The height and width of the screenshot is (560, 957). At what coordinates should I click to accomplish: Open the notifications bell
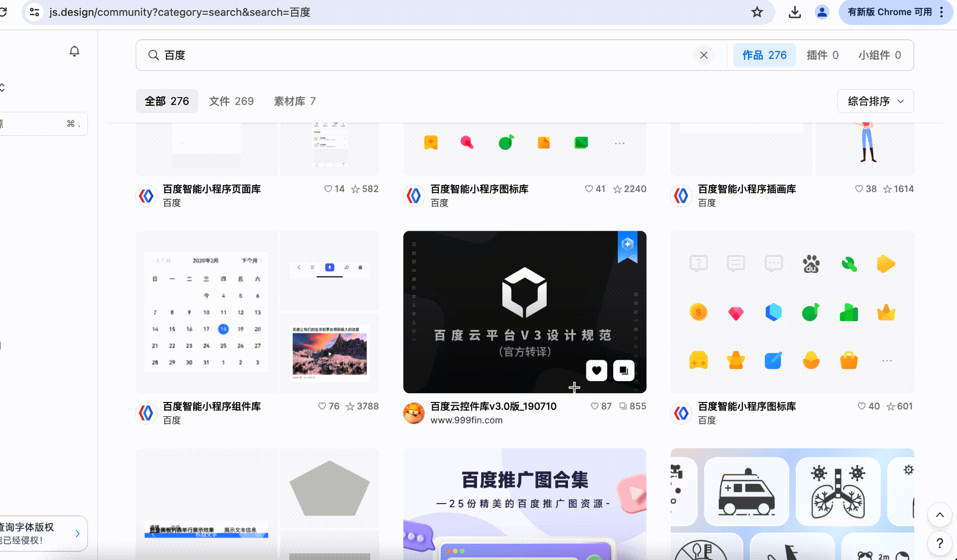coord(74,51)
